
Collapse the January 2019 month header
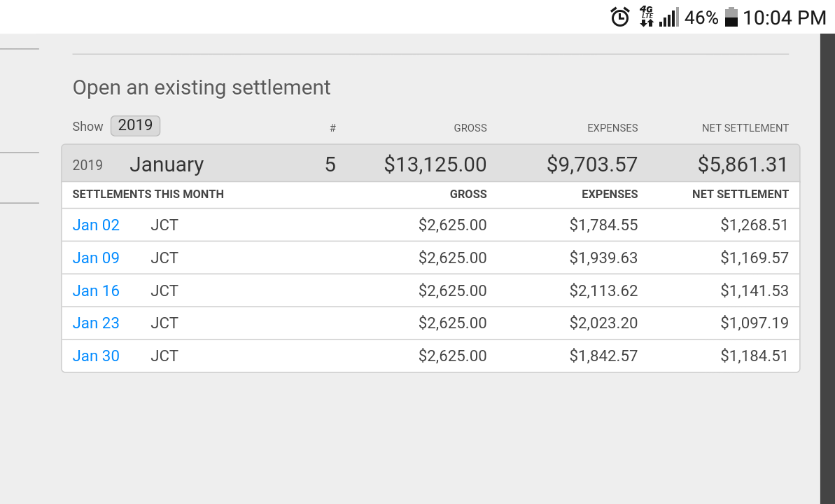pyautogui.click(x=430, y=164)
